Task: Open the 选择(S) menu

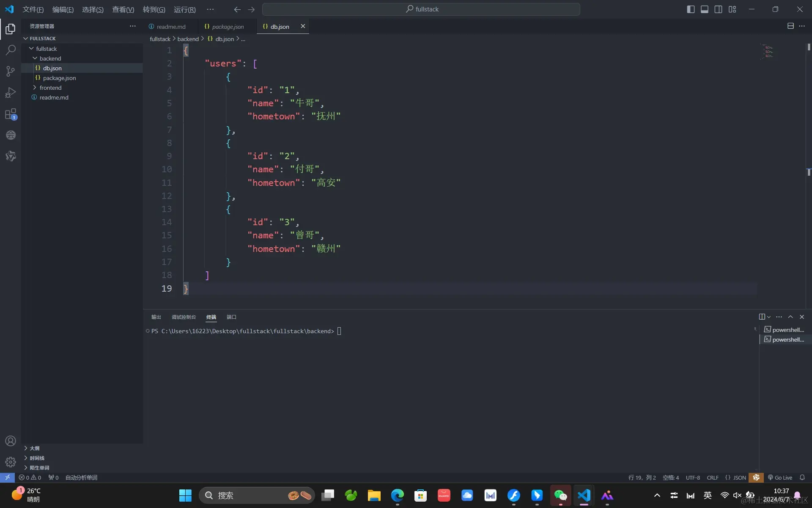Action: [93, 9]
